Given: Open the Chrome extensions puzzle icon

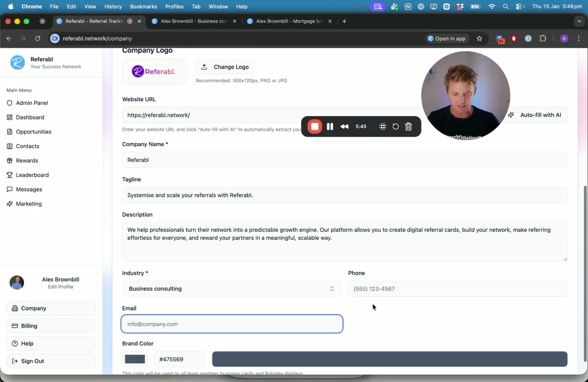Looking at the screenshot, I should (543, 38).
